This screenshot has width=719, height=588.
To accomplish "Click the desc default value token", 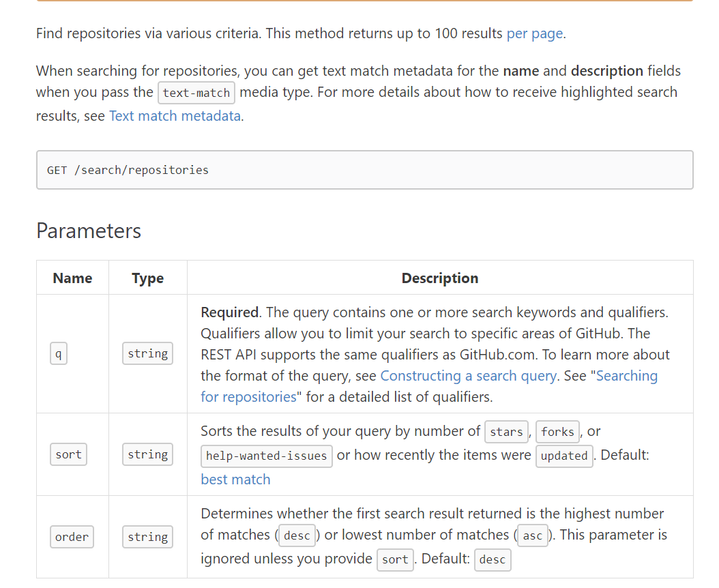I will [493, 559].
